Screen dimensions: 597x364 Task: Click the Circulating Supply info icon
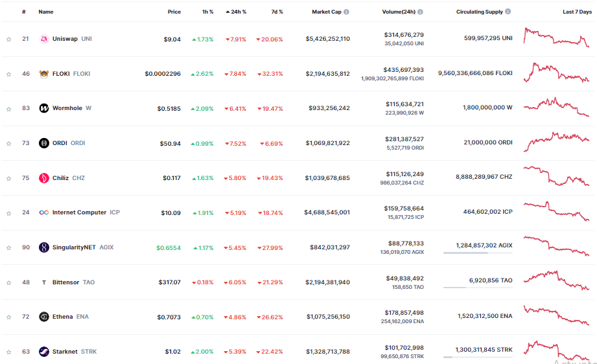pyautogui.click(x=508, y=12)
